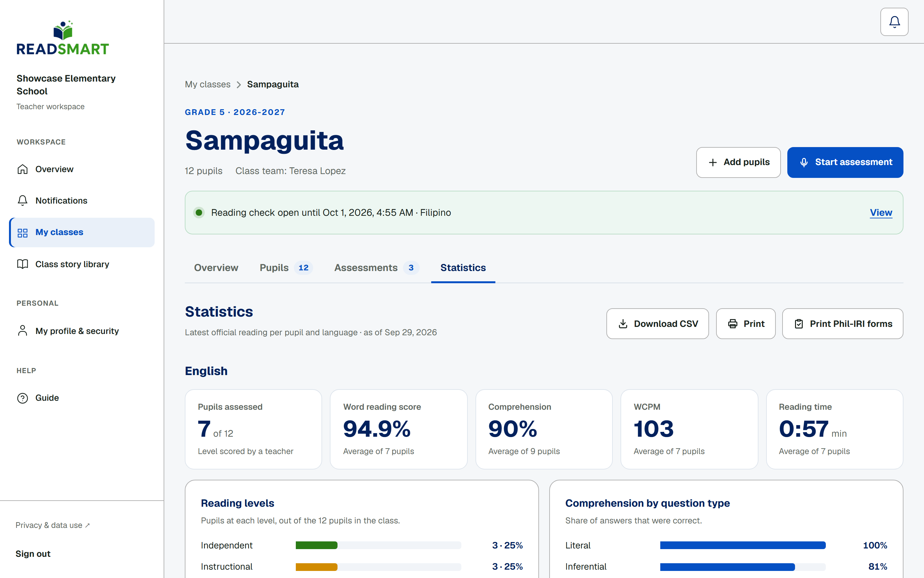Click the Pupils tab count badge 12
Screen dimensions: 924x578
tap(304, 267)
